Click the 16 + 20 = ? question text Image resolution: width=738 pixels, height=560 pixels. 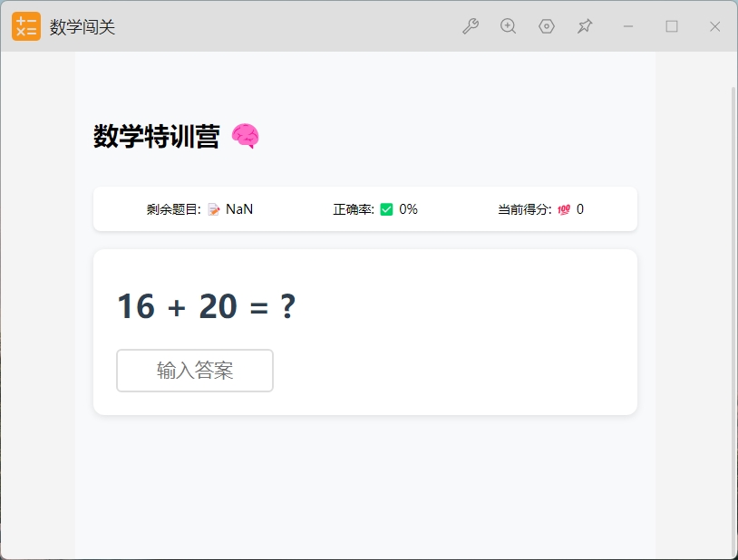coord(206,307)
